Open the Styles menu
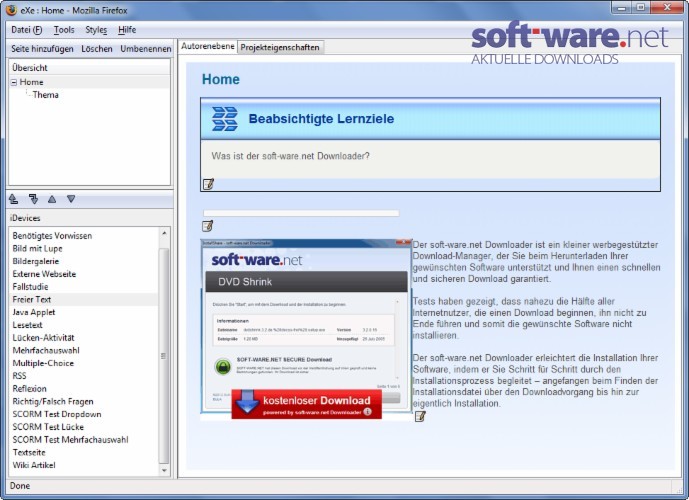 point(96,30)
